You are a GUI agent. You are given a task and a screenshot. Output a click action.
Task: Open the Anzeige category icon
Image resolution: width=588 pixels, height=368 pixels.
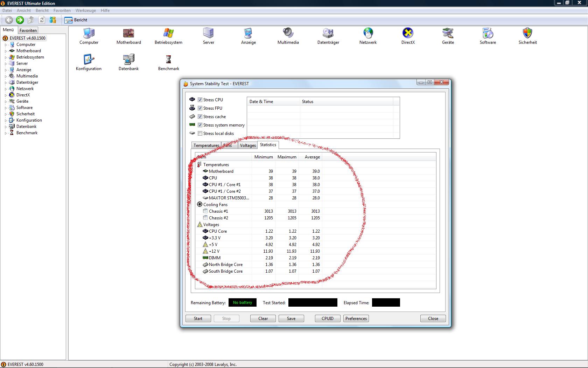pos(248,33)
